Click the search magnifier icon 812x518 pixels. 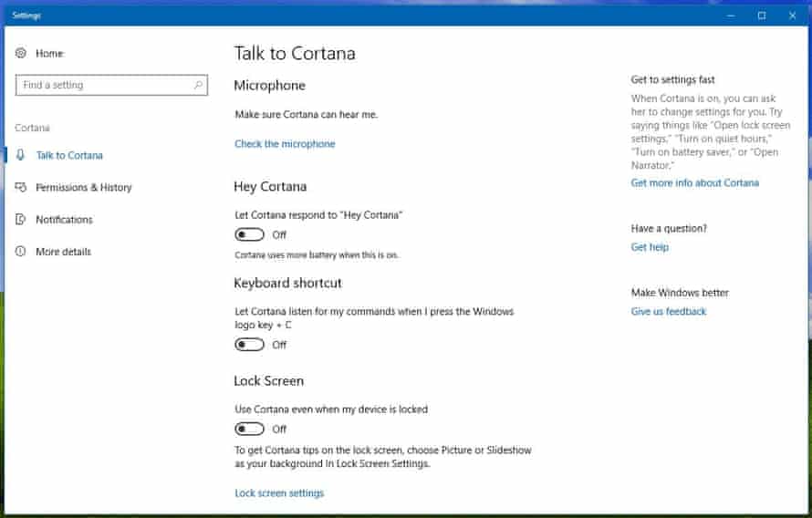(x=198, y=85)
